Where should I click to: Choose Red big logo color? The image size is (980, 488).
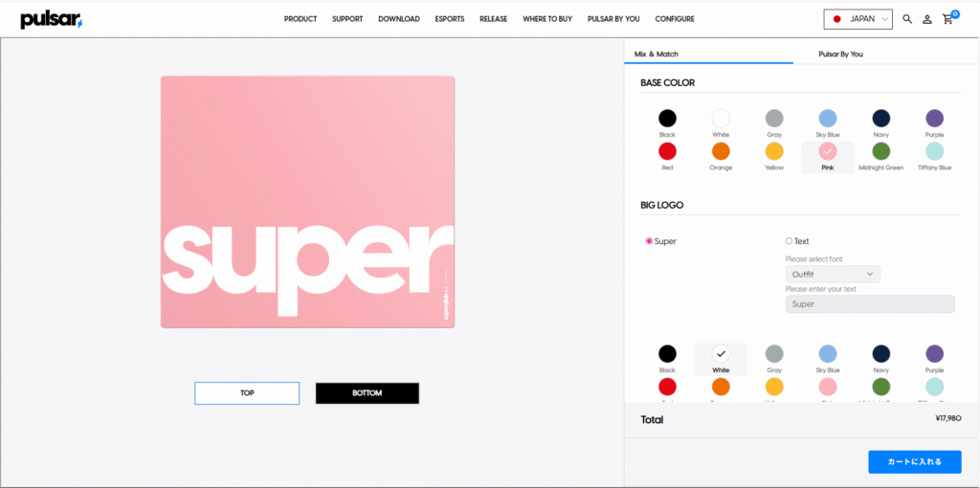coord(667,388)
